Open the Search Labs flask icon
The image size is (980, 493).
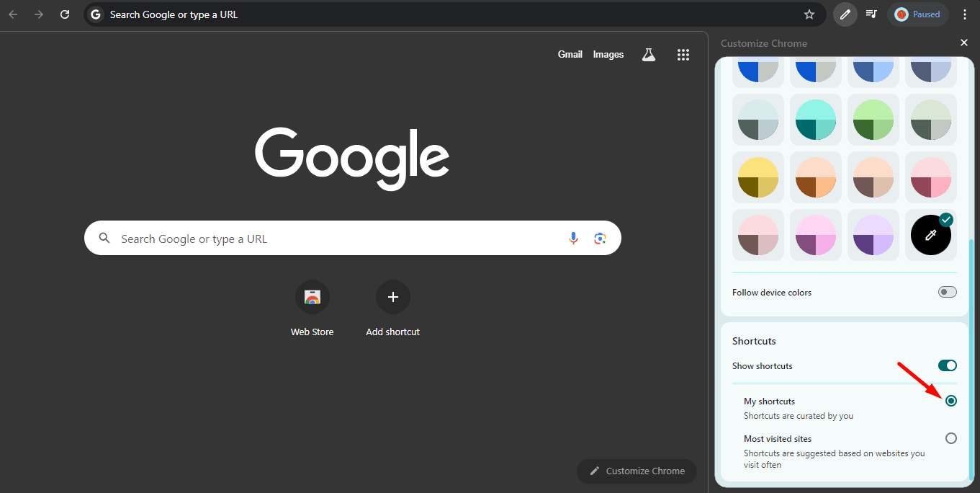pos(649,55)
